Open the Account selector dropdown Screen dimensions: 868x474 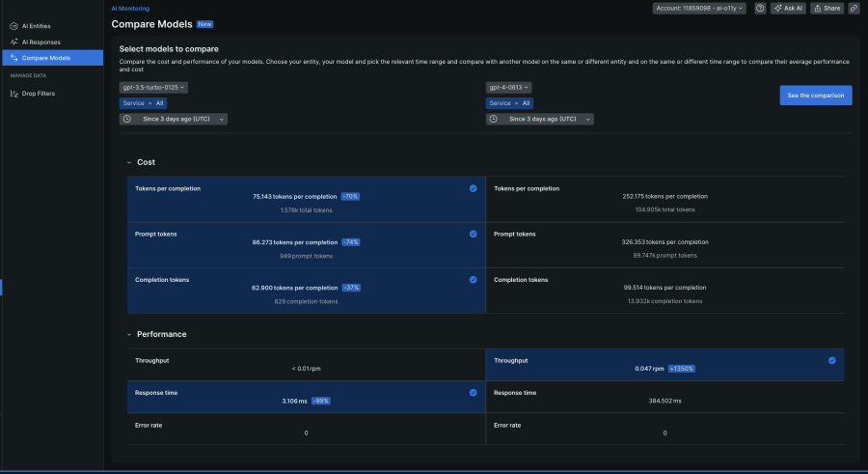tap(698, 8)
